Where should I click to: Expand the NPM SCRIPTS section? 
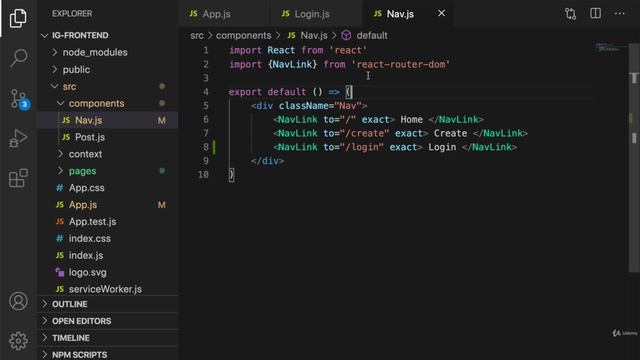[108, 354]
